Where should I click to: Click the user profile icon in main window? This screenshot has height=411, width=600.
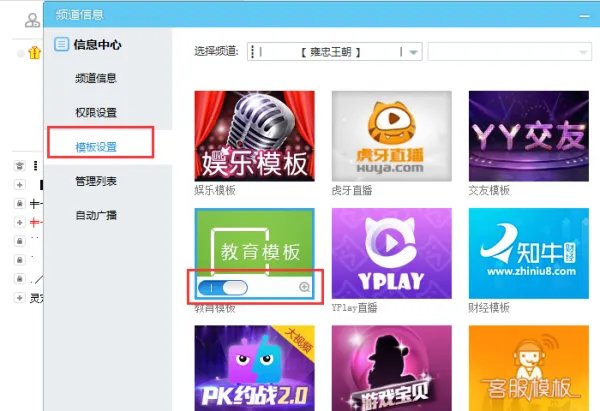click(33, 20)
